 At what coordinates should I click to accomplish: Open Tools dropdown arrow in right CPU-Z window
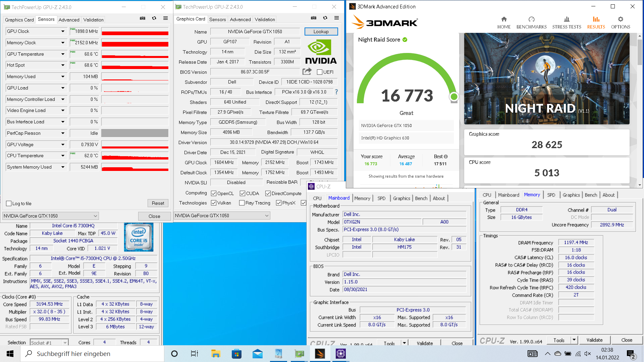tap(574, 340)
